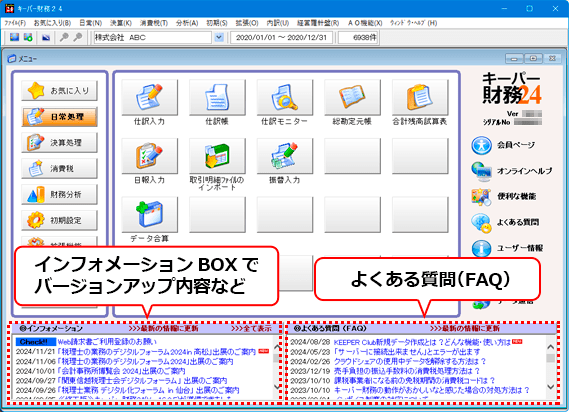Open Web請求書ご利用登録のお願い link
Viewport: 569px width, 412px height.
tap(107, 342)
